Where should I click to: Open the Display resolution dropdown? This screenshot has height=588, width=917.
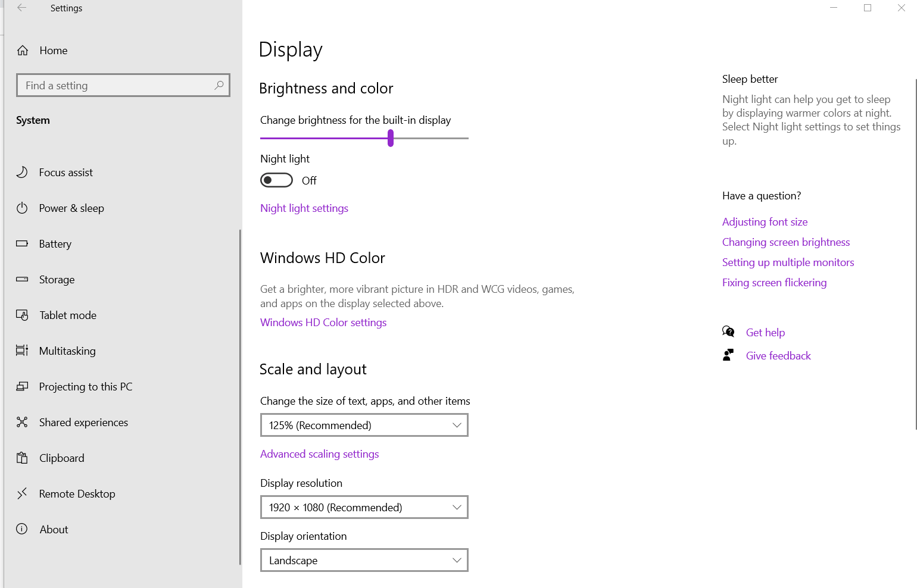coord(364,507)
